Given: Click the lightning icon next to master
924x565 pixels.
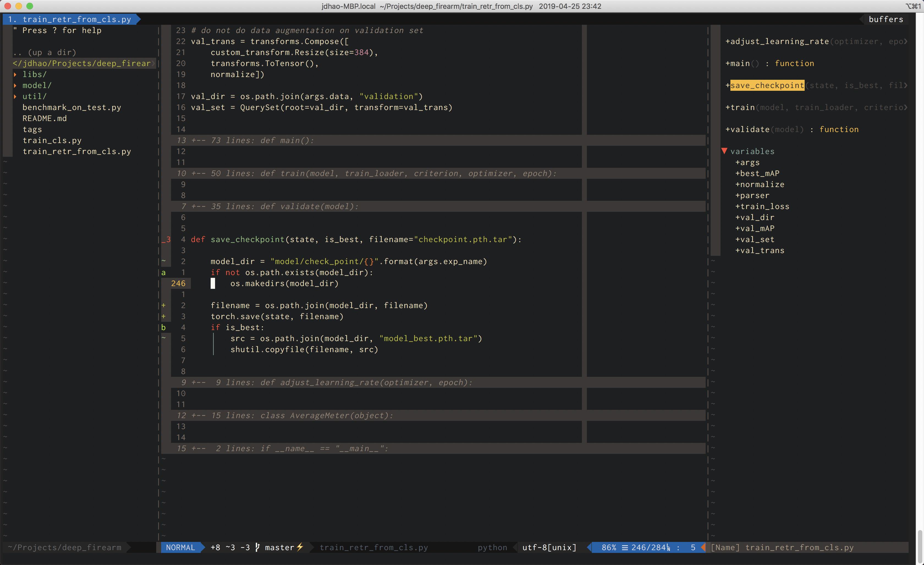Looking at the screenshot, I should point(300,547).
